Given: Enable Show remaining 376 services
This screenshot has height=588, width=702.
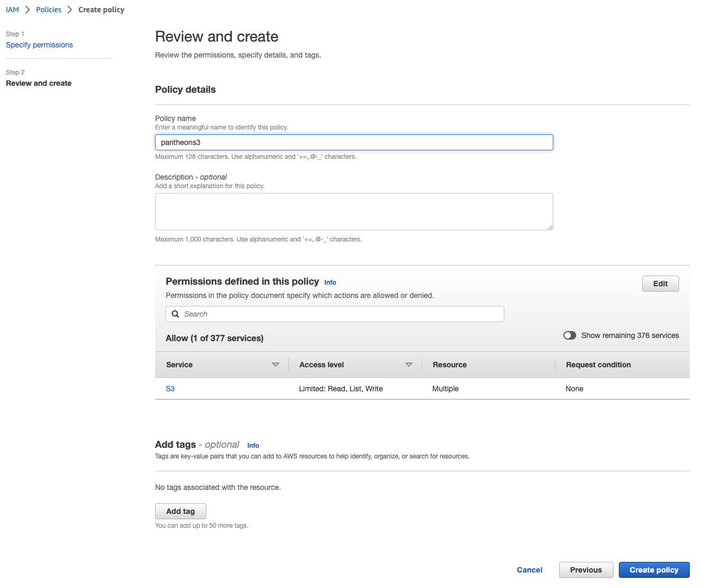Looking at the screenshot, I should [x=570, y=335].
